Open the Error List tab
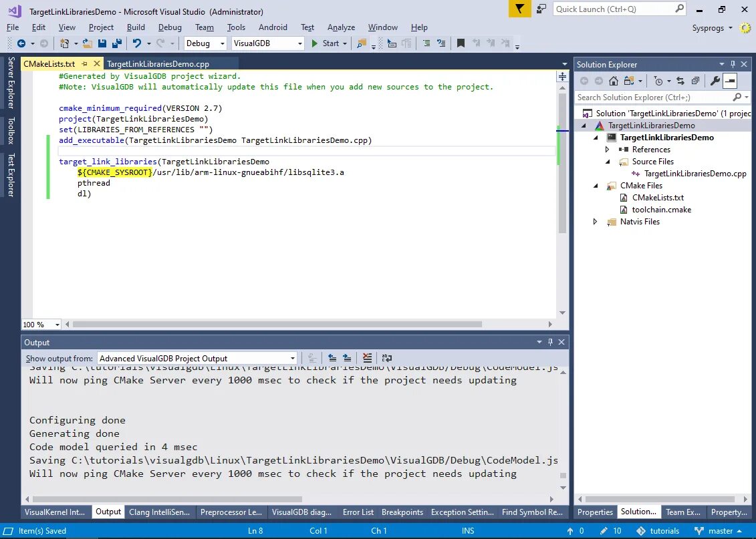The image size is (756, 539). (x=358, y=512)
